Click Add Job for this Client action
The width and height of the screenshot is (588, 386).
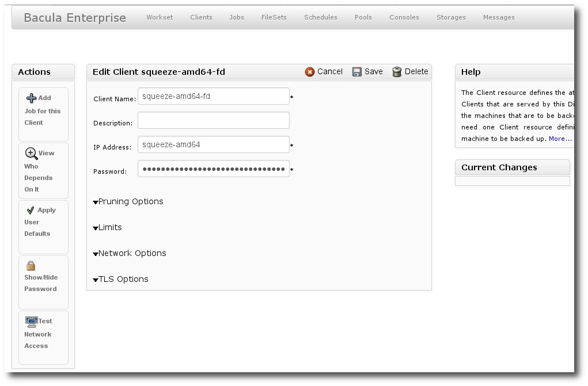pos(44,114)
